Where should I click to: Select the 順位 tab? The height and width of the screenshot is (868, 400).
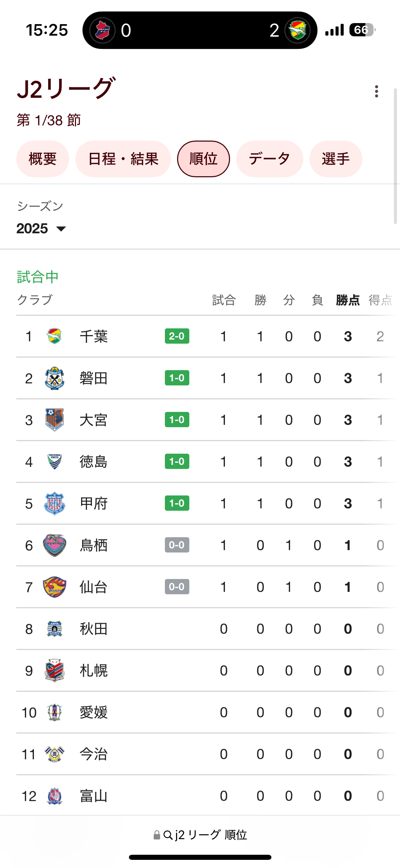(x=204, y=159)
